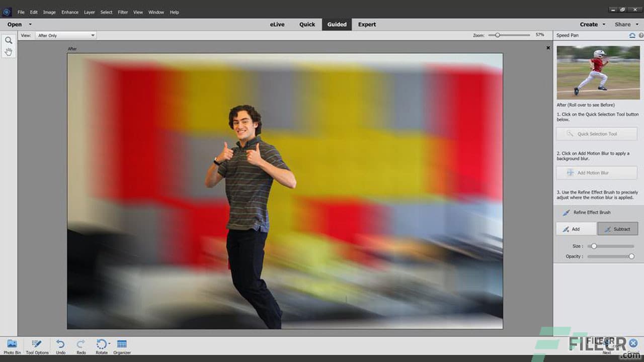Switch to the Expert tab
644x362 pixels.
[x=367, y=24]
